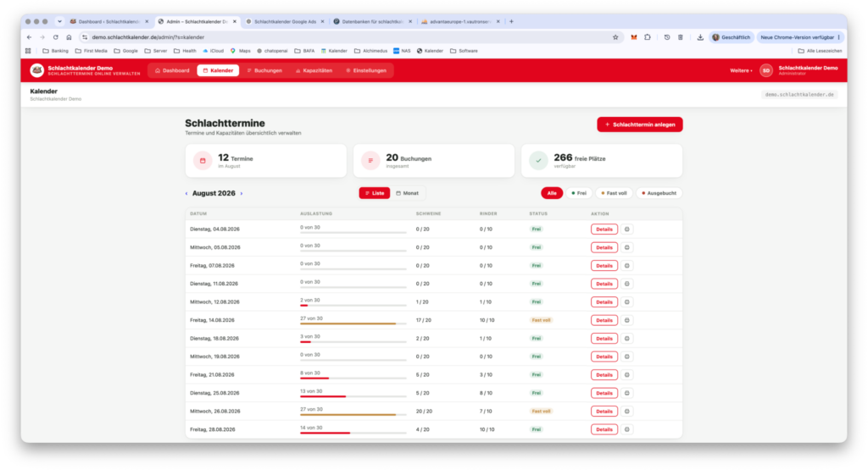The width and height of the screenshot is (868, 470).
Task: Open settings gear for Freitag, 14.08.2026
Action: coord(626,320)
